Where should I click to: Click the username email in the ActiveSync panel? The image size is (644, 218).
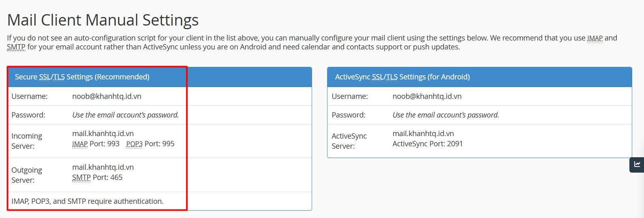tap(427, 96)
